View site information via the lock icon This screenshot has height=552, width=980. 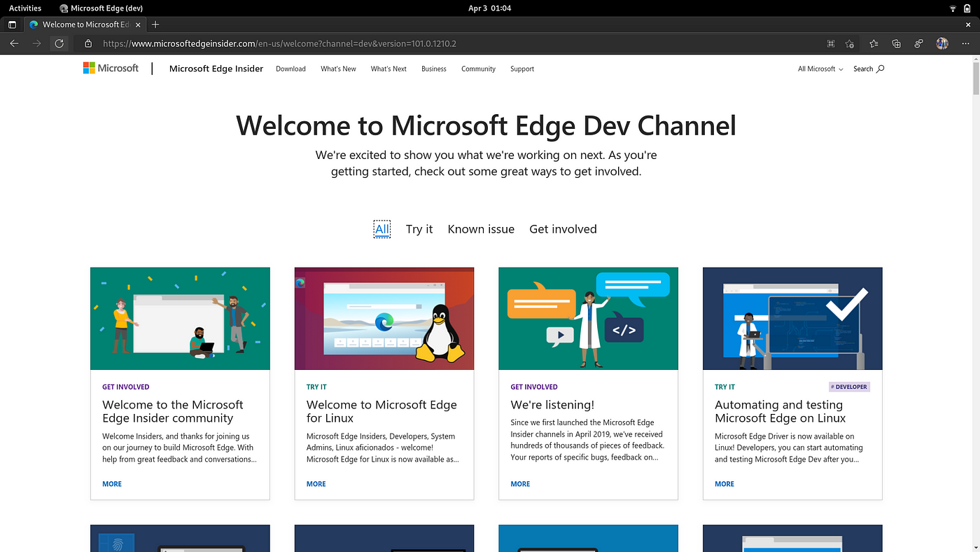(x=88, y=43)
